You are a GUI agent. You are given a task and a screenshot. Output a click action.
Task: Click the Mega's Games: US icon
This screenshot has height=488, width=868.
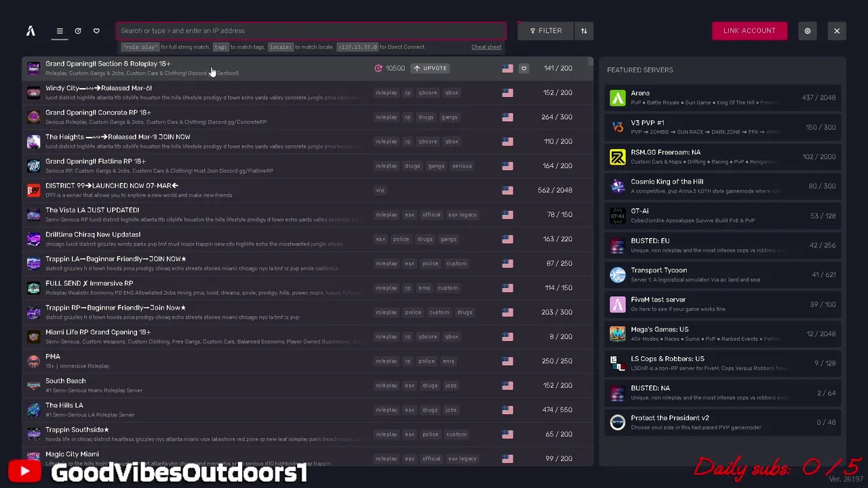(x=617, y=333)
